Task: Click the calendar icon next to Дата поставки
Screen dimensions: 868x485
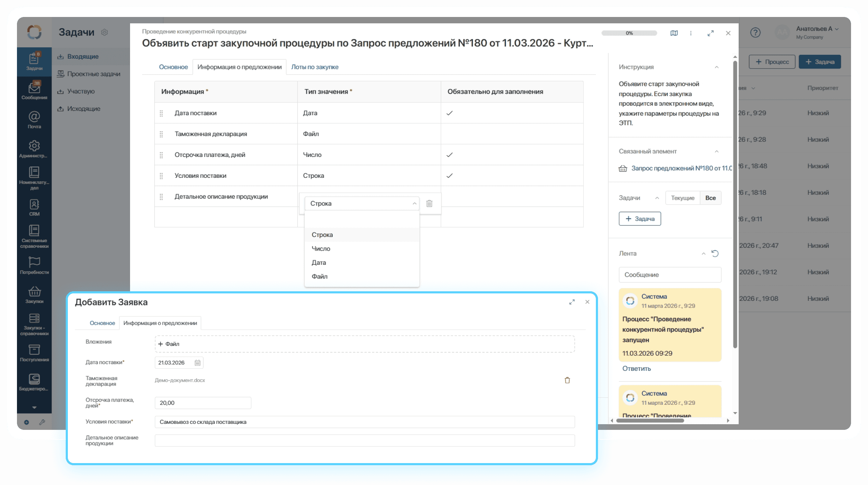Action: [x=198, y=362]
